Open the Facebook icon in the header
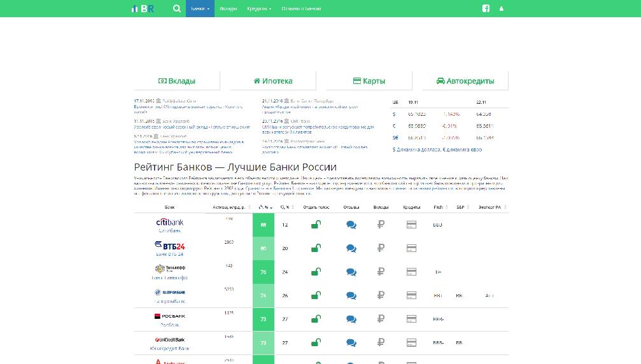This screenshot has width=641, height=364. click(486, 8)
